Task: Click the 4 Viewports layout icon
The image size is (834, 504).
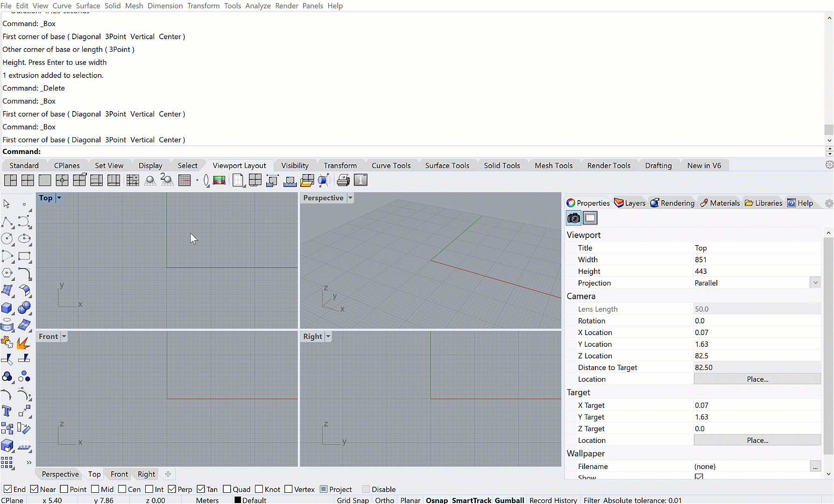Action: tap(28, 180)
